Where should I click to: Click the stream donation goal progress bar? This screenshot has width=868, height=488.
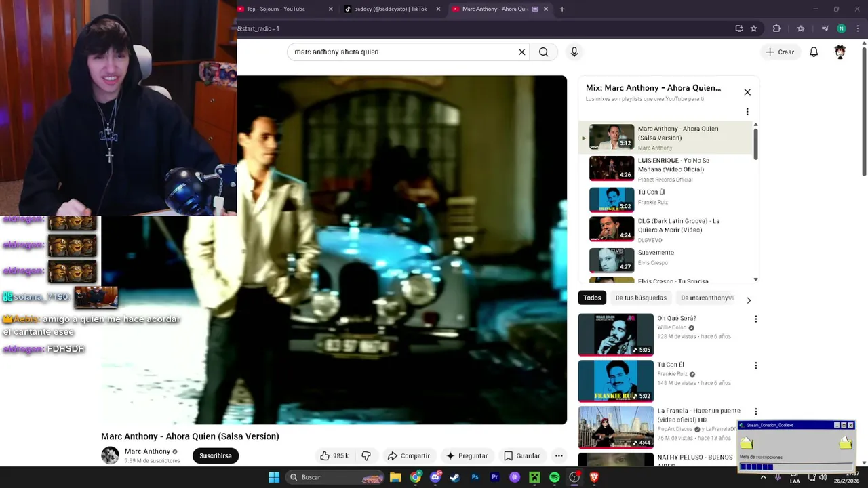point(796,466)
